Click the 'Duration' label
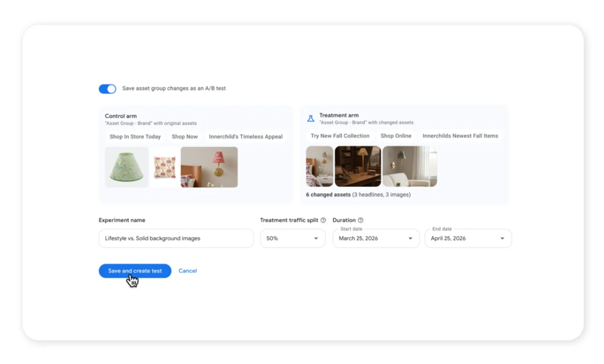This screenshot has height=364, width=604. click(x=344, y=220)
